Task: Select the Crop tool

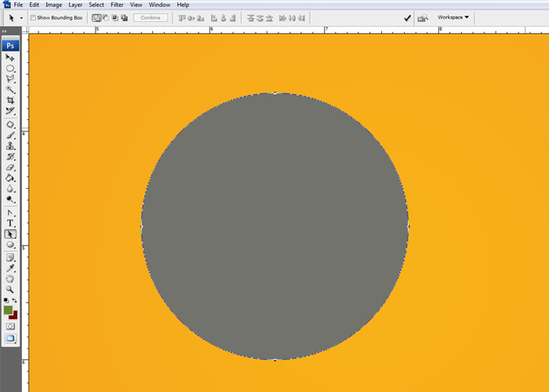Action: [x=11, y=100]
